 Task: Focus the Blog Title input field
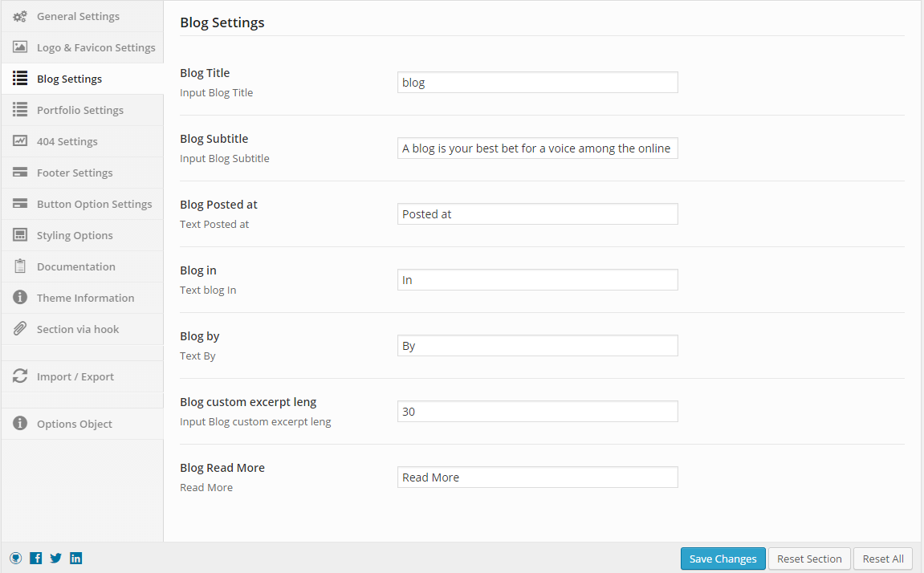(x=537, y=83)
